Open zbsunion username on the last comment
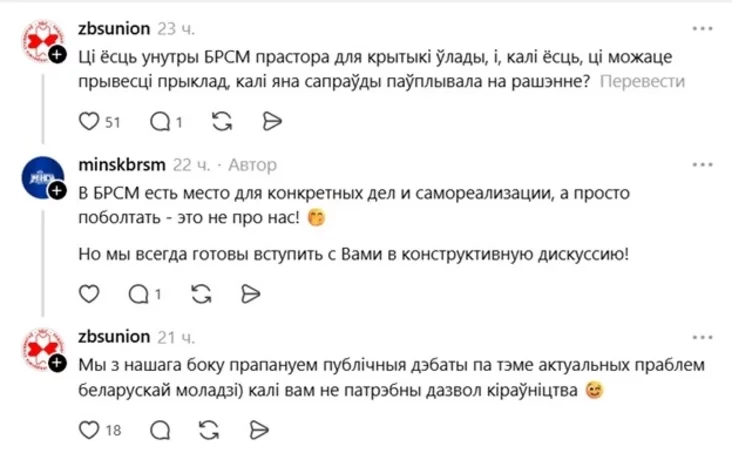The height and width of the screenshot is (453, 732). pos(113,335)
